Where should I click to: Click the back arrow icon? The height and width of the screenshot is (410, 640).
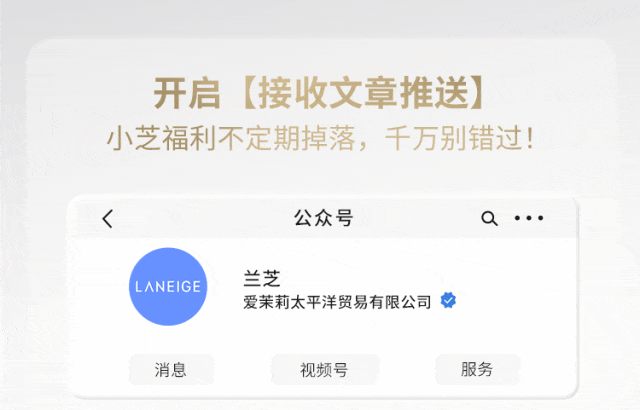point(108,219)
